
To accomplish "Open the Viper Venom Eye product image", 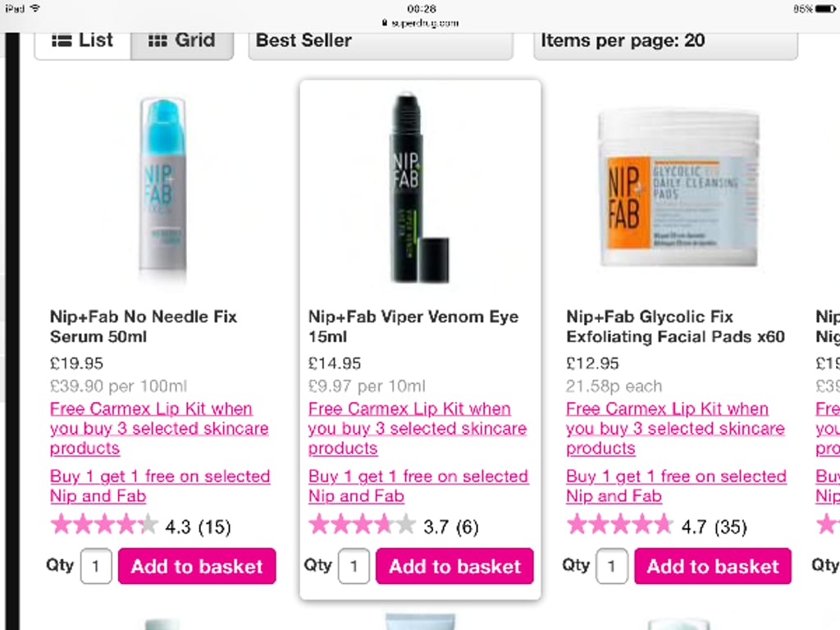I will (x=419, y=188).
